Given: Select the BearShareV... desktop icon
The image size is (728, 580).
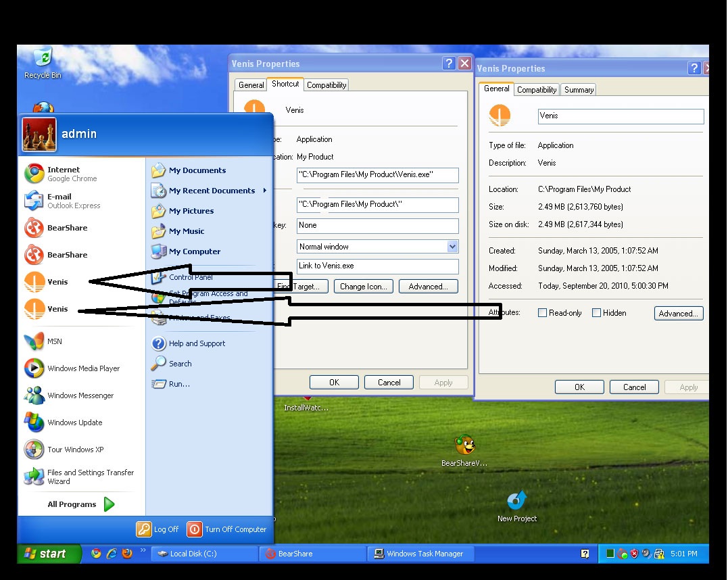Looking at the screenshot, I should pyautogui.click(x=464, y=450).
